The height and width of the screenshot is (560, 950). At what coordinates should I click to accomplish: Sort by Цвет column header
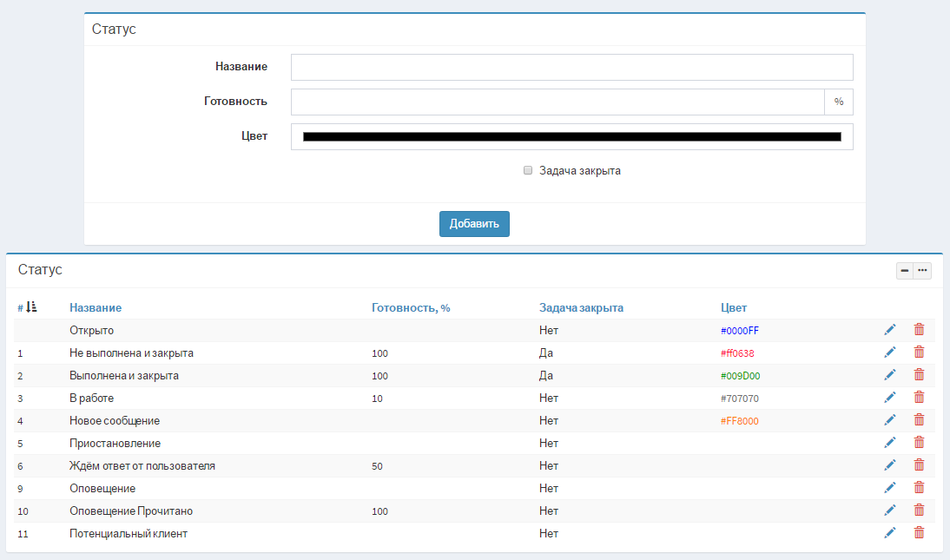coord(734,308)
